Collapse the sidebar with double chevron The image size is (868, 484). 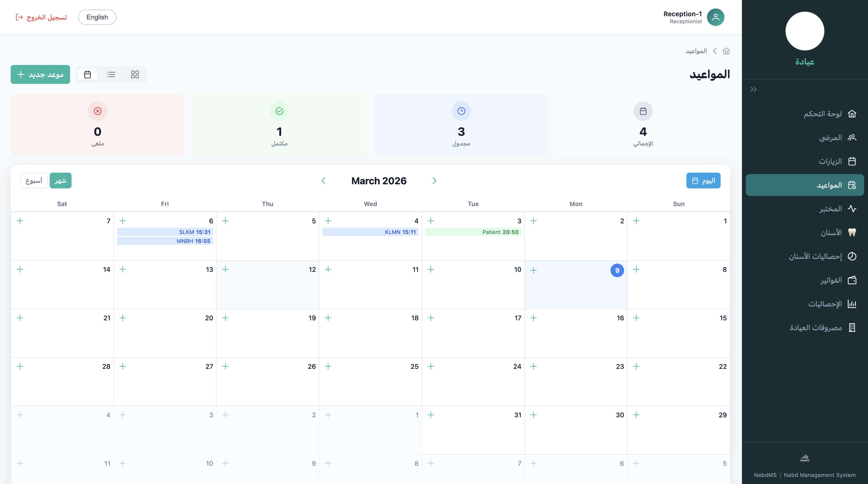tap(753, 89)
